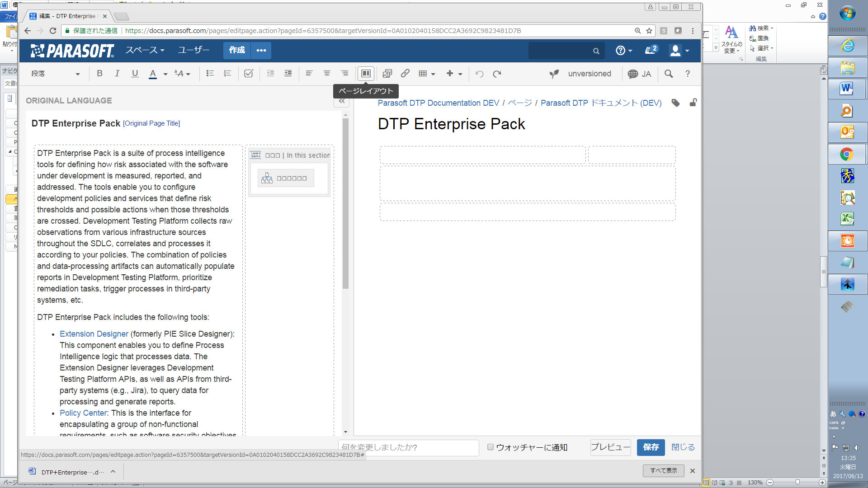Screen dimensions: 868x488
Task: Follow Parasoft DTP Documentation DEV breadcrumb
Action: (x=438, y=103)
